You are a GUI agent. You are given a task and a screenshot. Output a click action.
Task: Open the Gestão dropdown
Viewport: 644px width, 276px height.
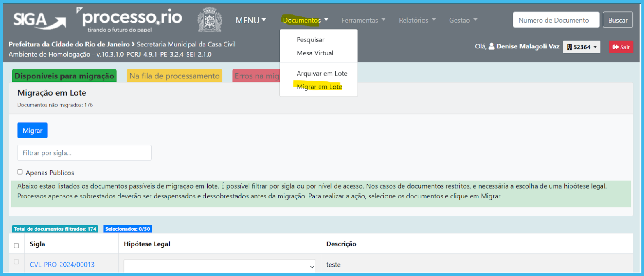(463, 20)
